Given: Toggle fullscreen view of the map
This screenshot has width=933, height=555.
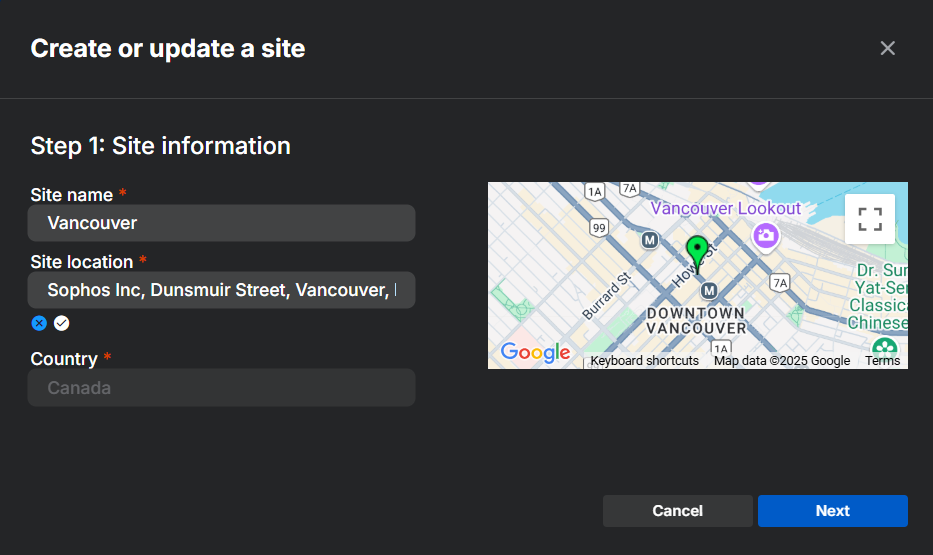Looking at the screenshot, I should click(x=870, y=219).
